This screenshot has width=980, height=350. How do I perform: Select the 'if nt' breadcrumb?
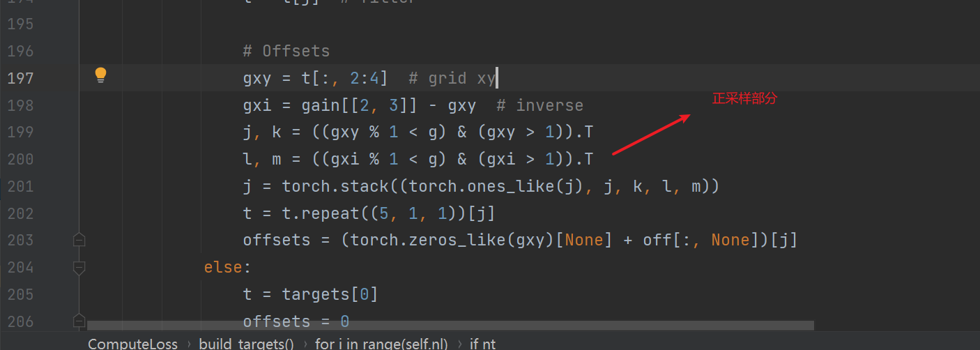pos(482,344)
